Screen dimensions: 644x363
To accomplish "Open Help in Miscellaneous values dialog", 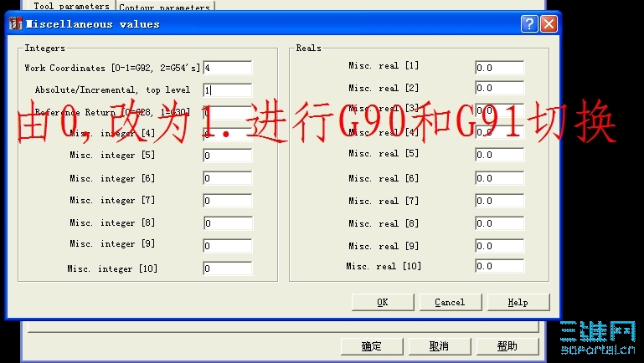I will (518, 302).
